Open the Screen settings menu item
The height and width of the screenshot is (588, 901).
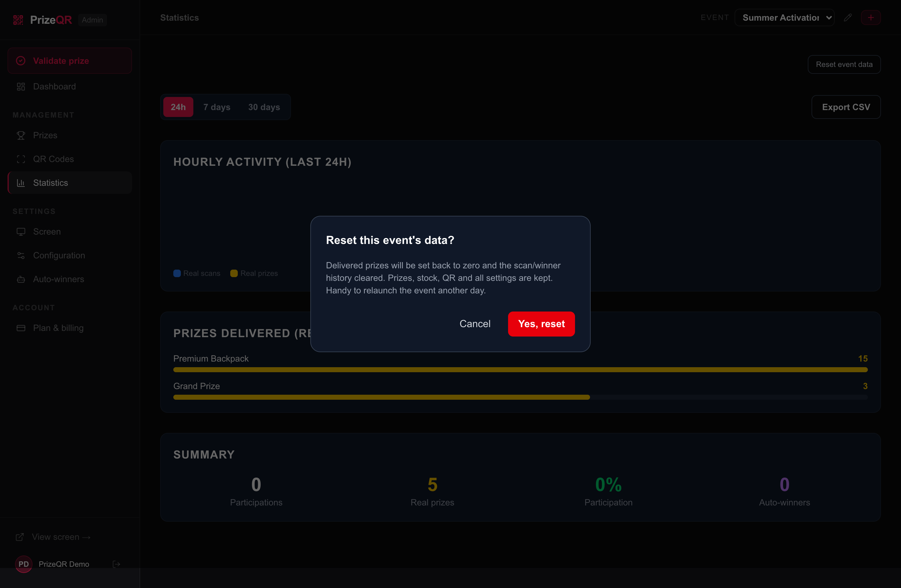[x=70, y=232]
